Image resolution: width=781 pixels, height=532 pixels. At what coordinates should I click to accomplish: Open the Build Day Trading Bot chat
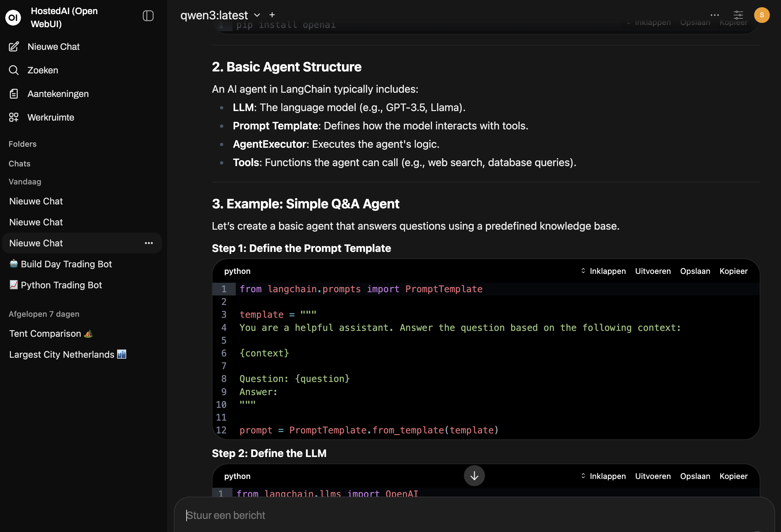click(x=66, y=264)
